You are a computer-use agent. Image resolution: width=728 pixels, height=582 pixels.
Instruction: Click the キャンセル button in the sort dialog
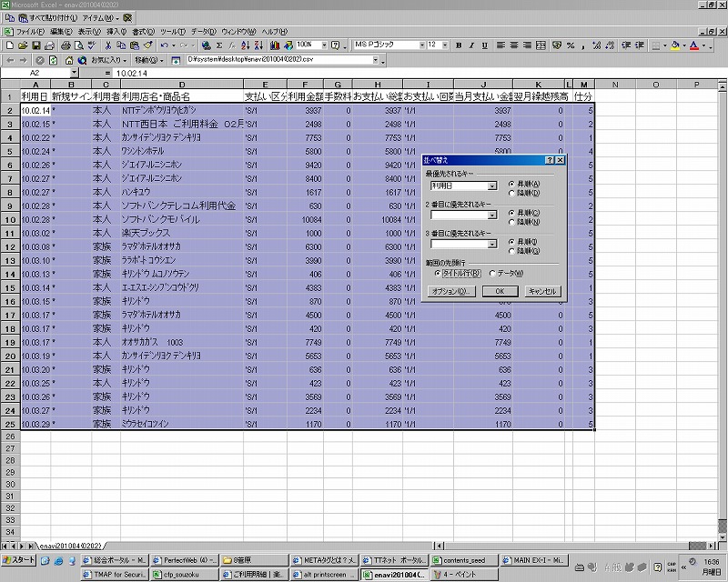coord(543,291)
